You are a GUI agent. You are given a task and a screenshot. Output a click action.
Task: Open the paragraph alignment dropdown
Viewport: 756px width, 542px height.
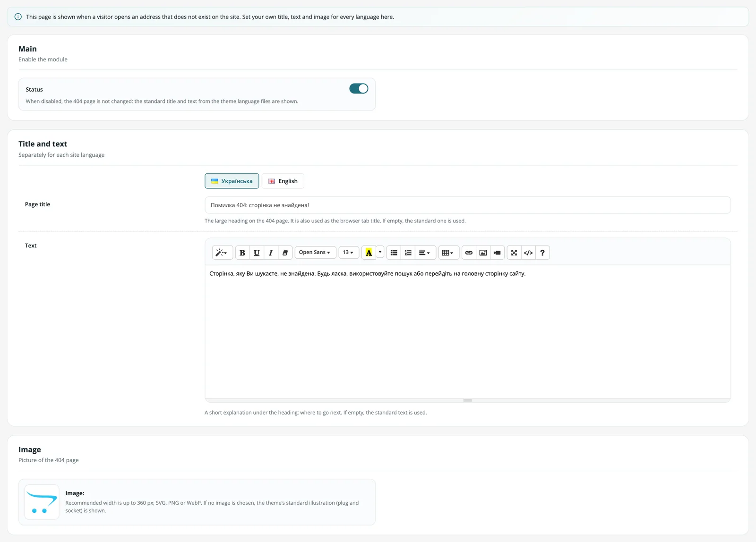click(x=425, y=253)
